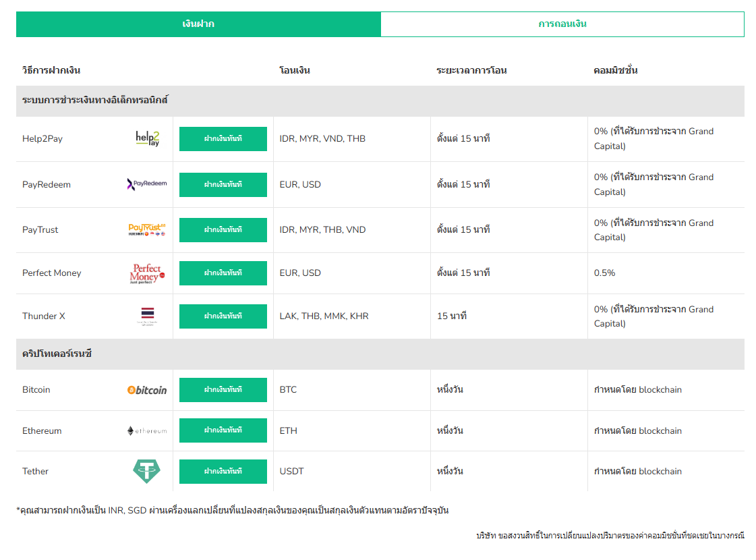Click the PayTrust logo icon

[x=147, y=230]
